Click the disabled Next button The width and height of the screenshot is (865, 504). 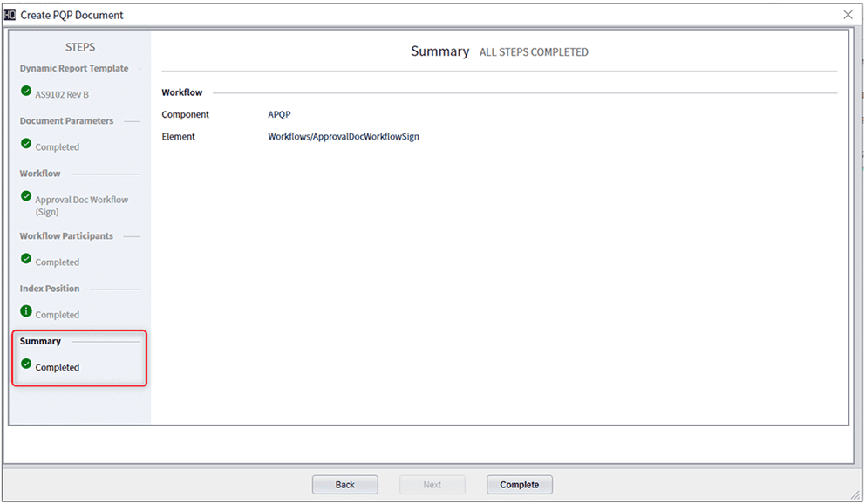432,485
